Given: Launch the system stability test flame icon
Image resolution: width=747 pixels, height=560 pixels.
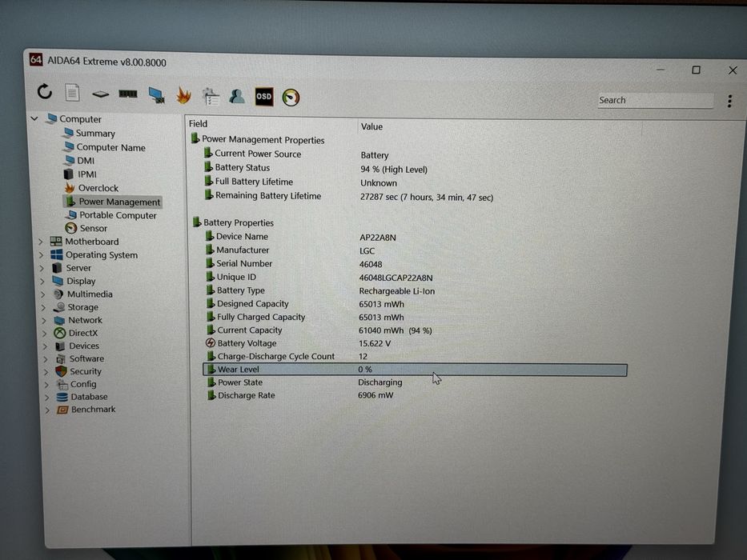Looking at the screenshot, I should [183, 95].
